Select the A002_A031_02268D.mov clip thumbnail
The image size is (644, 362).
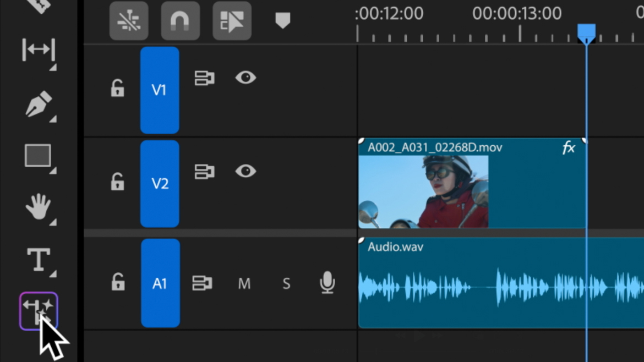tap(423, 191)
